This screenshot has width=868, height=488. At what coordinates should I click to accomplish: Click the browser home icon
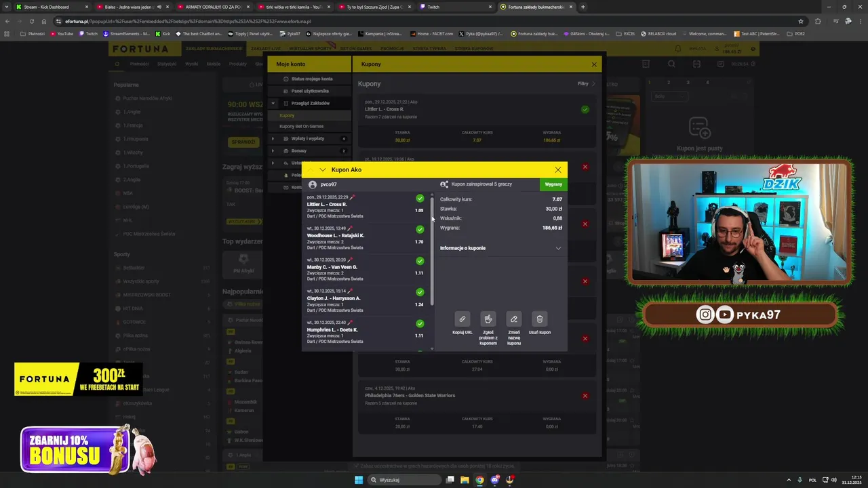click(x=44, y=21)
